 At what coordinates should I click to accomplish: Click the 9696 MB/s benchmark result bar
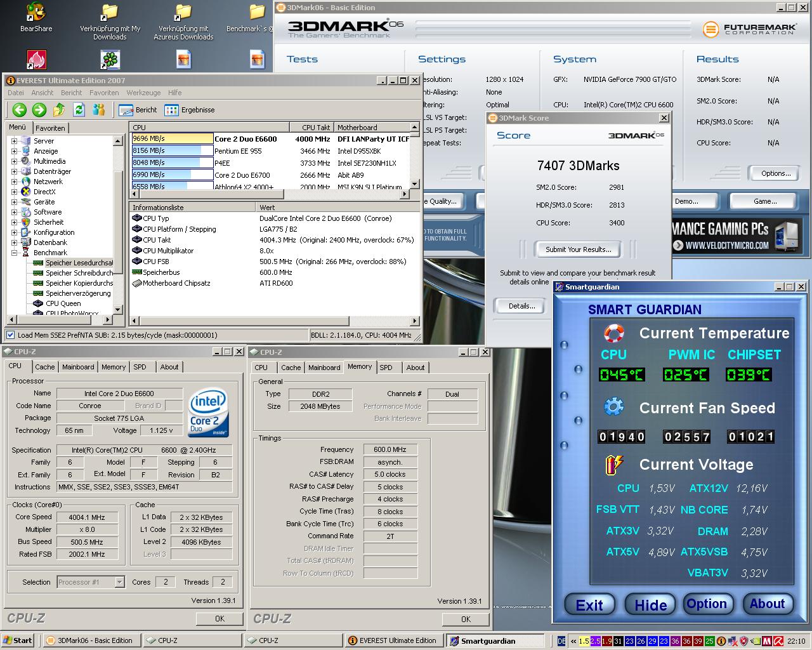pos(173,138)
